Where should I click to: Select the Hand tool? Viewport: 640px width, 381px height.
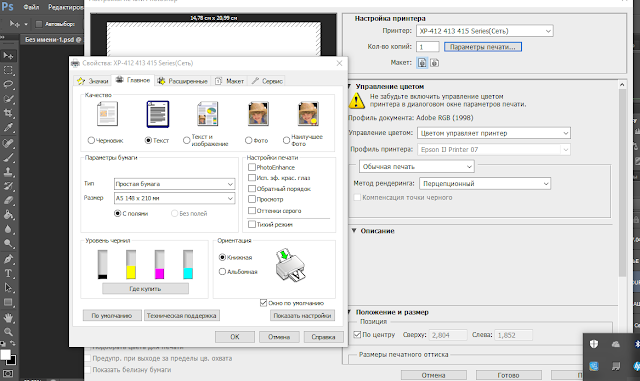(x=8, y=317)
